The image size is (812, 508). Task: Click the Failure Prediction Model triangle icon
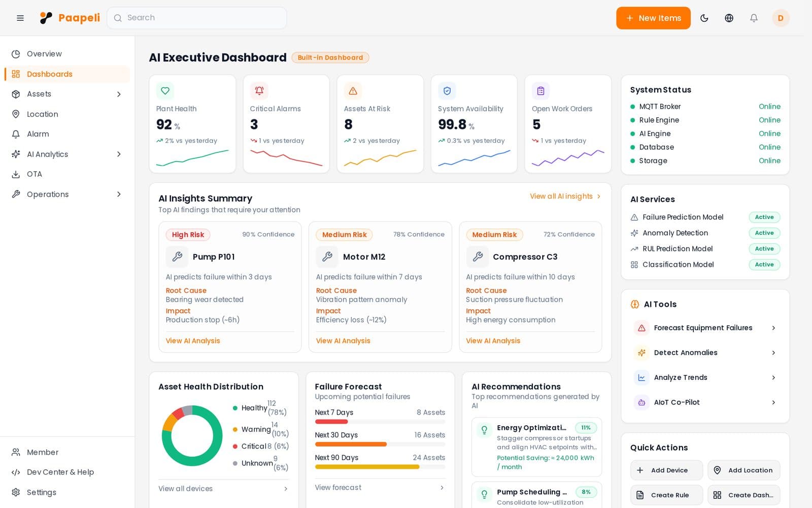click(634, 217)
